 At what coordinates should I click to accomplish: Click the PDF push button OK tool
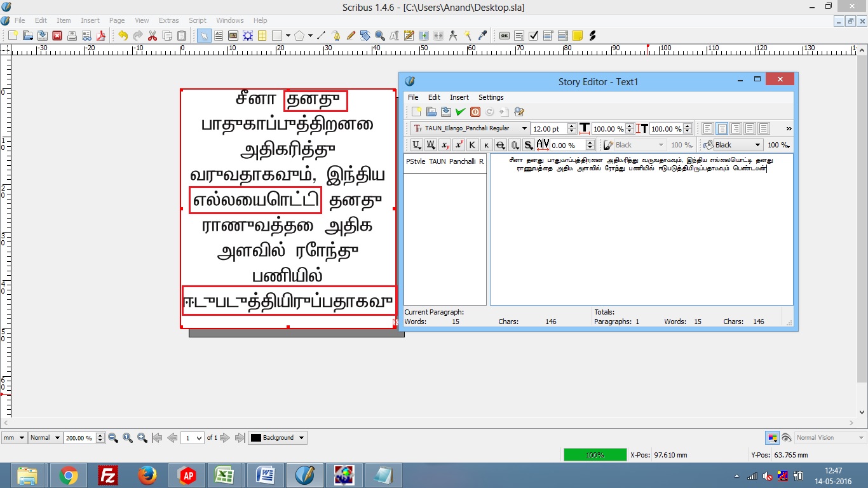pyautogui.click(x=504, y=36)
